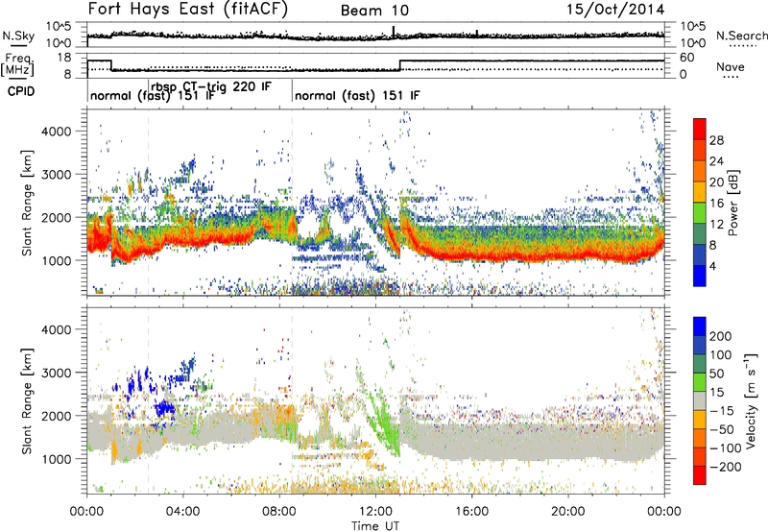Image resolution: width=768 pixels, height=532 pixels.
Task: Click the red swatch of Power colorbar
Action: (700, 129)
